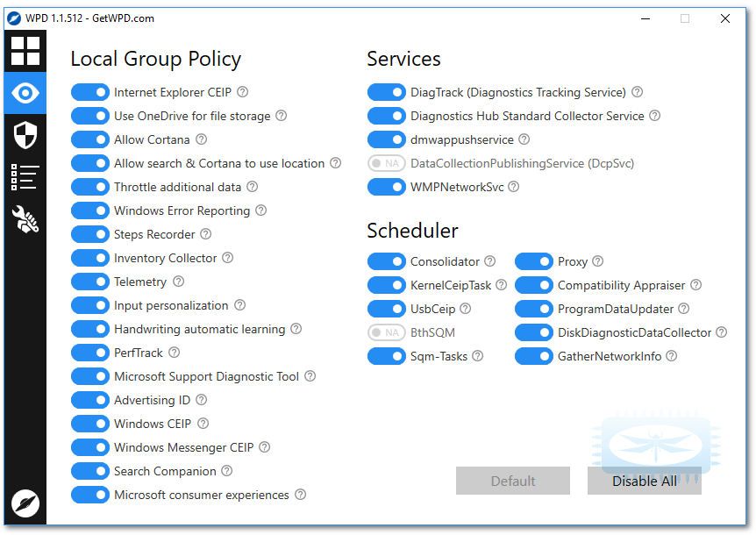Viewport: 756px width, 535px height.
Task: Click the Local Group Policy heading
Action: point(156,60)
